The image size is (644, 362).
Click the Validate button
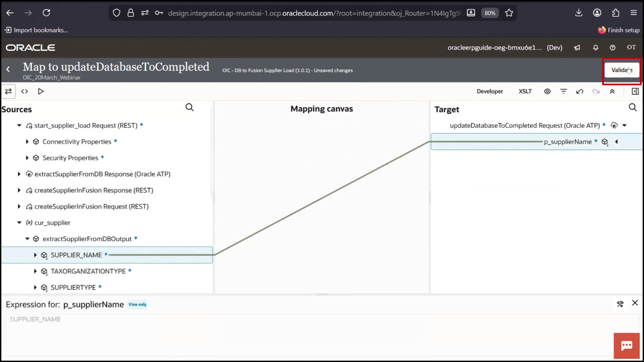pos(622,70)
